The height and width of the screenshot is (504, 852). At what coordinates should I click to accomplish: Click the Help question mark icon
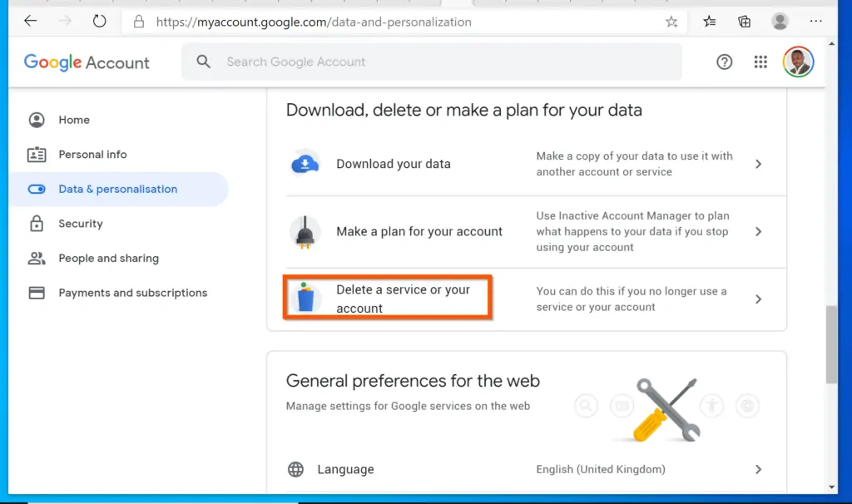724,62
